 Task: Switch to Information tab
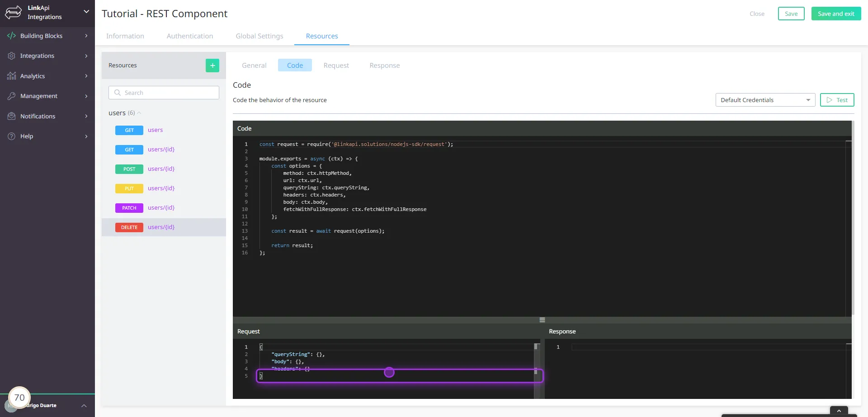[125, 36]
